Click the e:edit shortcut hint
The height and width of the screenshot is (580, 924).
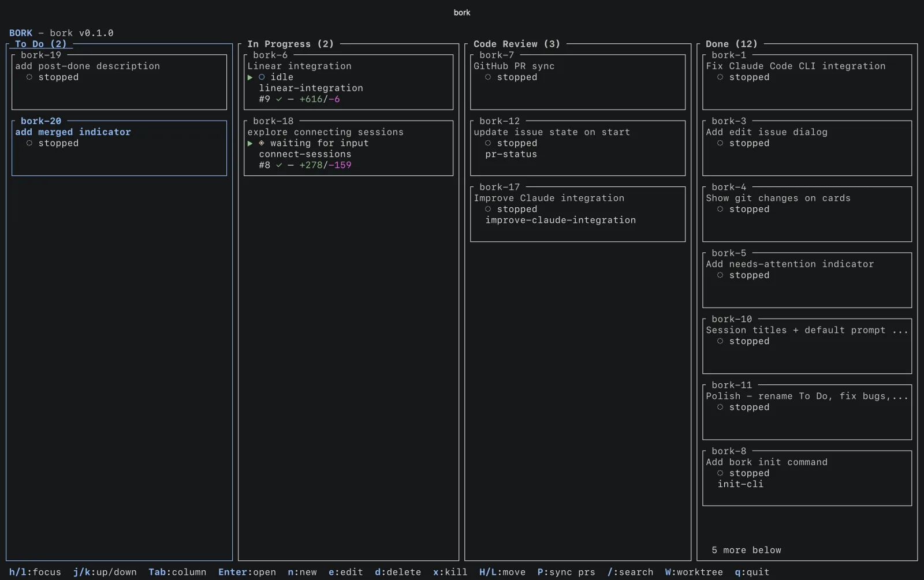(346, 572)
